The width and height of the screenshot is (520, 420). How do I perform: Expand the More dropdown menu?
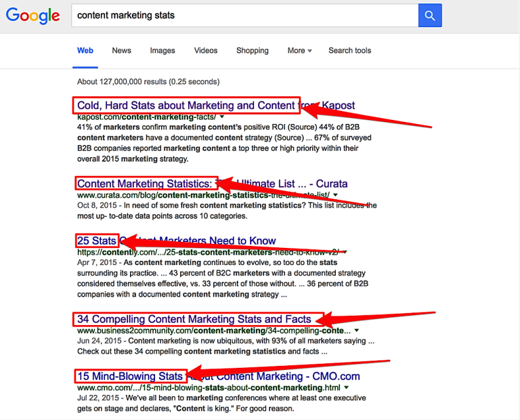point(299,50)
